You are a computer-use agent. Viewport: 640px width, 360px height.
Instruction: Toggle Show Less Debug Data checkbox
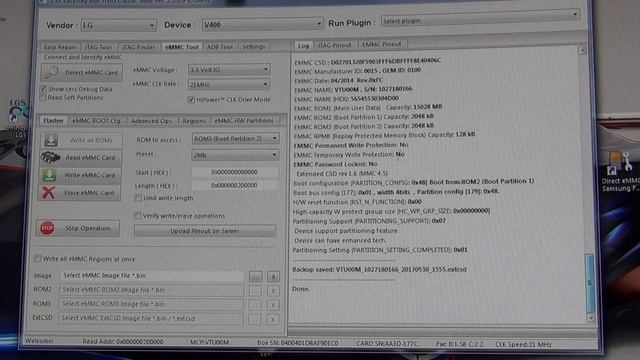click(x=43, y=89)
